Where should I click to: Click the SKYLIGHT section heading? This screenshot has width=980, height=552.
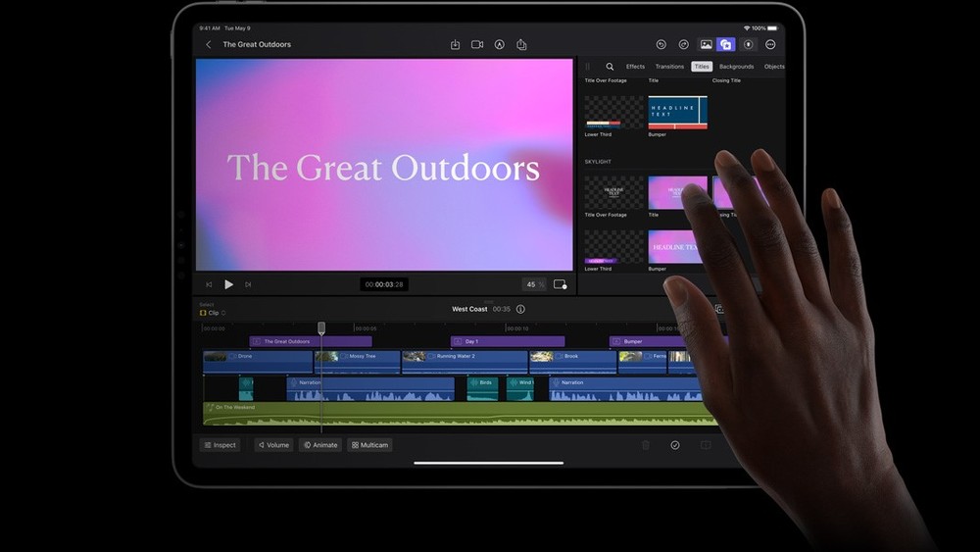(x=598, y=162)
